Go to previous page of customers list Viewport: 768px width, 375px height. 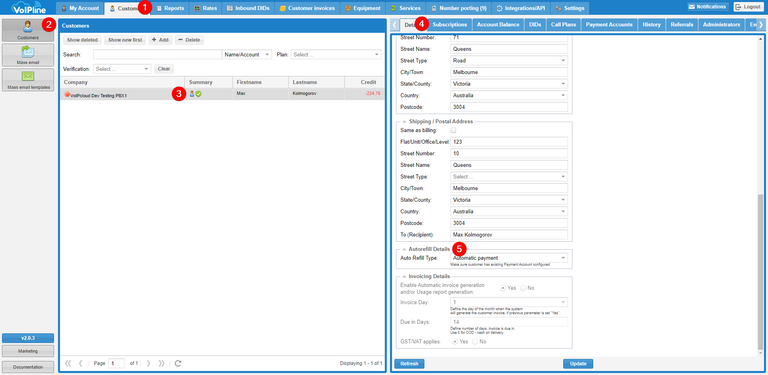(x=80, y=363)
